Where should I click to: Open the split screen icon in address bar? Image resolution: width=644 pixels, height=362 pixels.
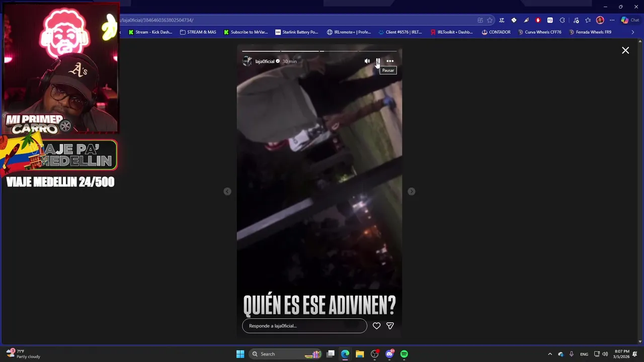click(480, 20)
